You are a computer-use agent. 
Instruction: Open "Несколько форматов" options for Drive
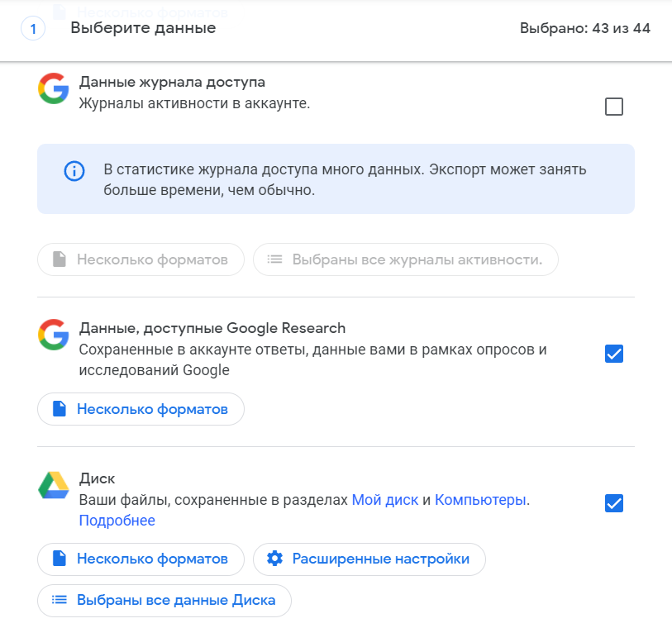141,559
